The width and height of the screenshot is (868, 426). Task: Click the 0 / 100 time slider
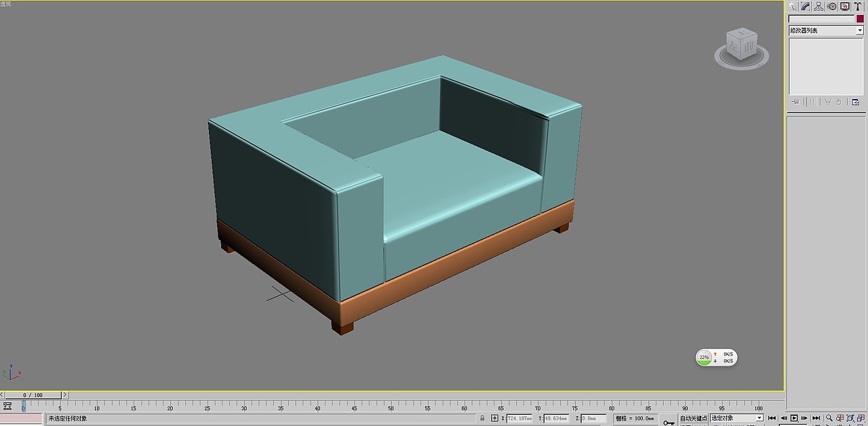tap(33, 395)
